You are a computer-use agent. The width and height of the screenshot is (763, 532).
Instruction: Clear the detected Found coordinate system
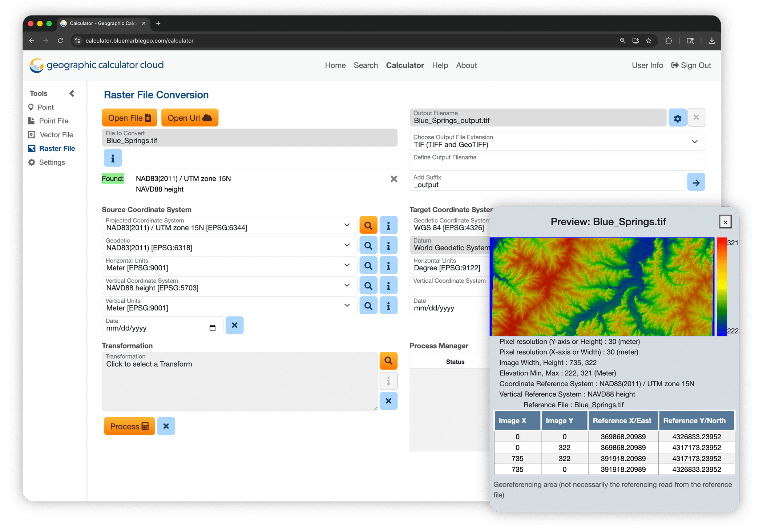(x=393, y=179)
